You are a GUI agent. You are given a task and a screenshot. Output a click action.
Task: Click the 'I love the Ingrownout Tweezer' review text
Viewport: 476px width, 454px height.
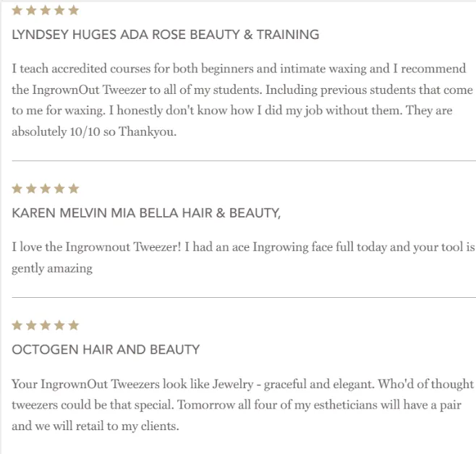tap(243, 257)
